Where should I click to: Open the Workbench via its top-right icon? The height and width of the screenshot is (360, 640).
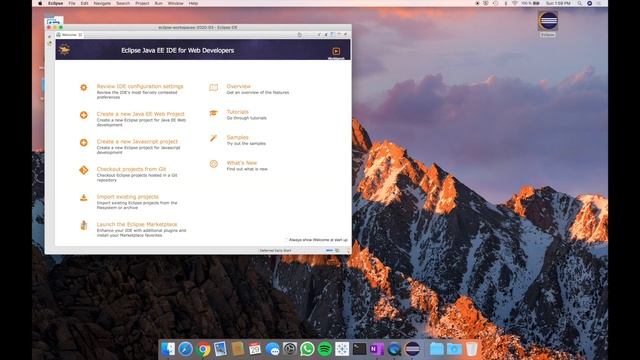pyautogui.click(x=336, y=51)
